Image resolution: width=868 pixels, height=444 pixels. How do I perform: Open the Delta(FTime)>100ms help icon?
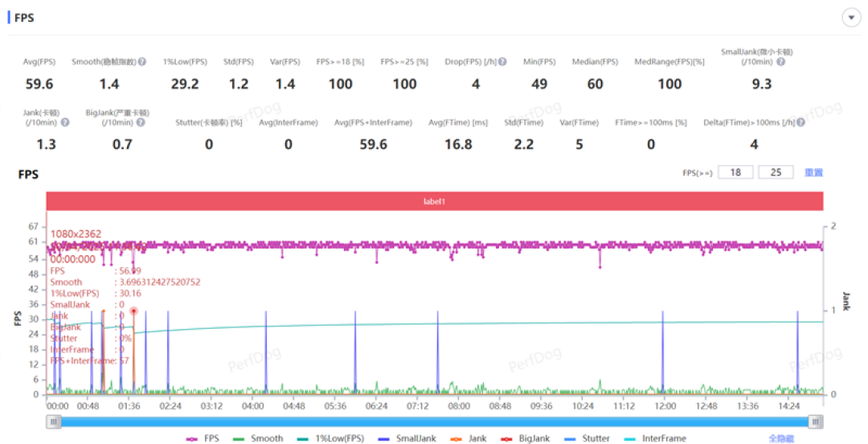point(800,122)
